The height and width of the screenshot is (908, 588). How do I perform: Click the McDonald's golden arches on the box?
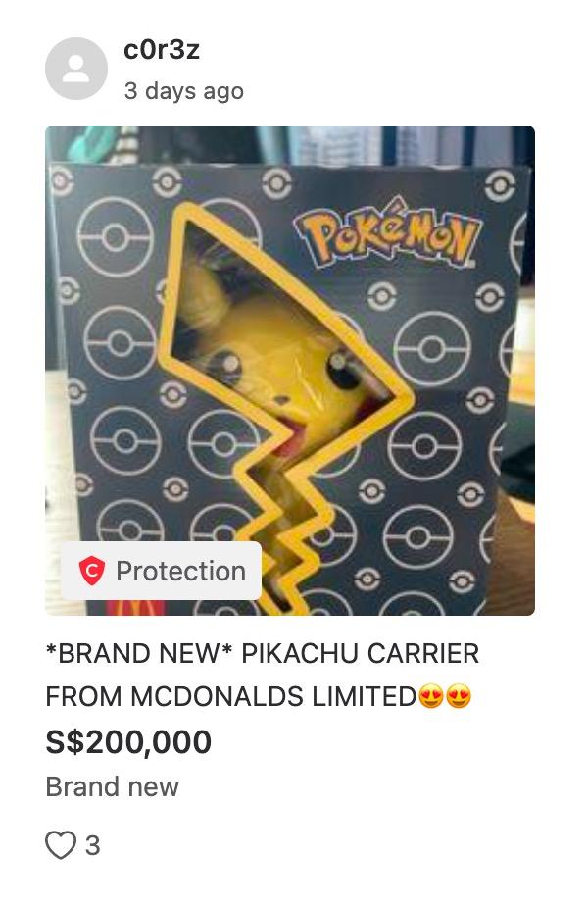(126, 608)
